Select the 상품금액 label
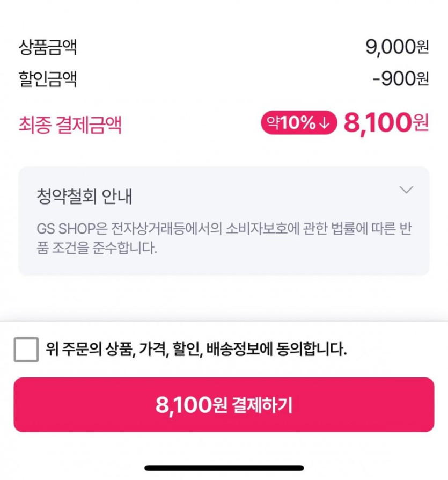 point(48,47)
